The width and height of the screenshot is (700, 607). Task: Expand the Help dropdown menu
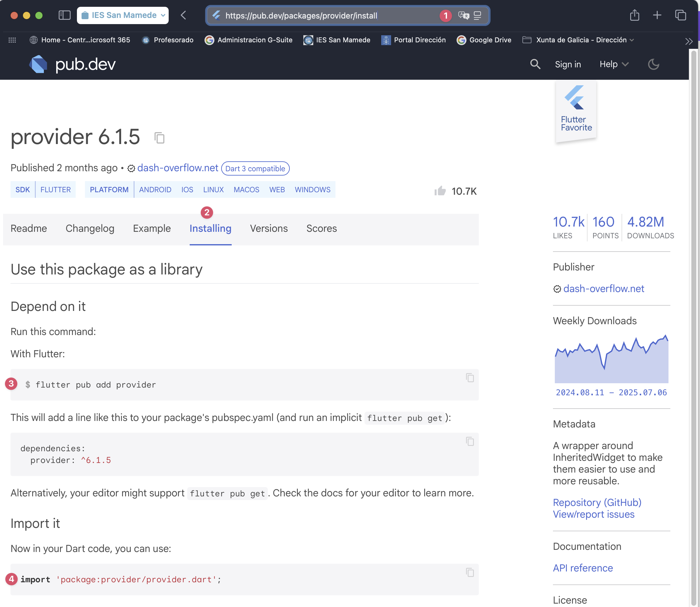click(x=614, y=64)
